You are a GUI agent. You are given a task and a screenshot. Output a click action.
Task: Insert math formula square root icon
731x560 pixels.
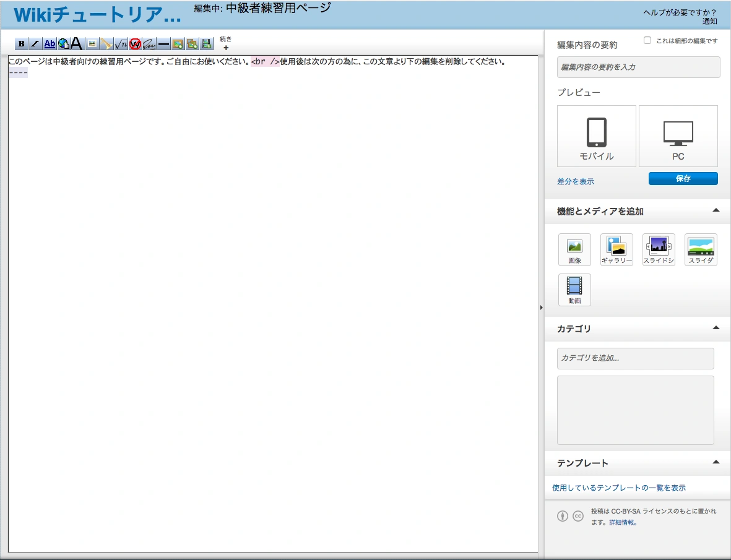(121, 44)
